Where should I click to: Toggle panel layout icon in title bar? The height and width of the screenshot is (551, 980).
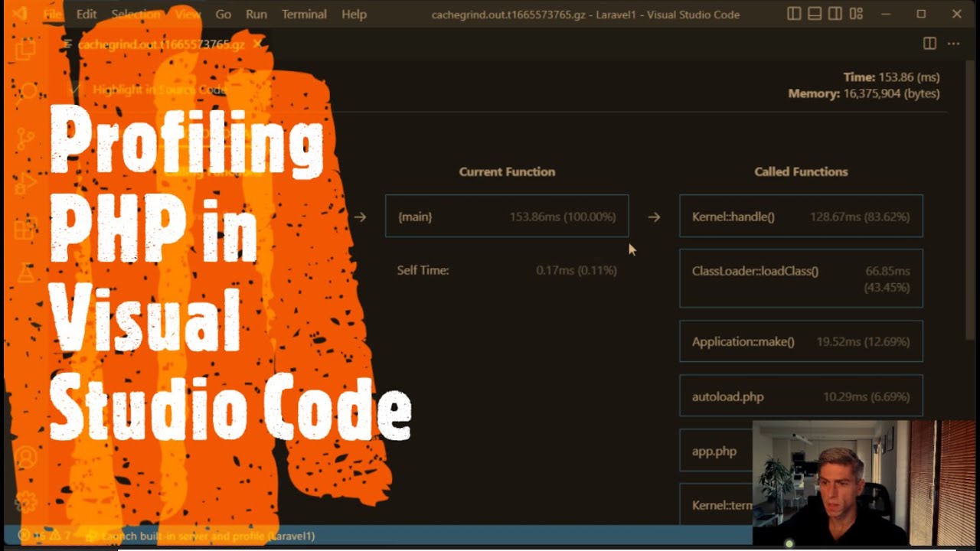(815, 14)
